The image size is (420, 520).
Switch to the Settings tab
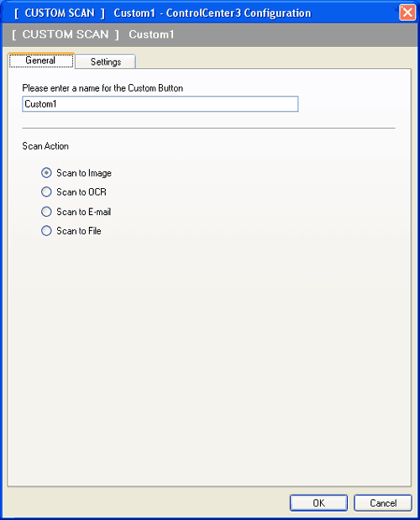[105, 61]
